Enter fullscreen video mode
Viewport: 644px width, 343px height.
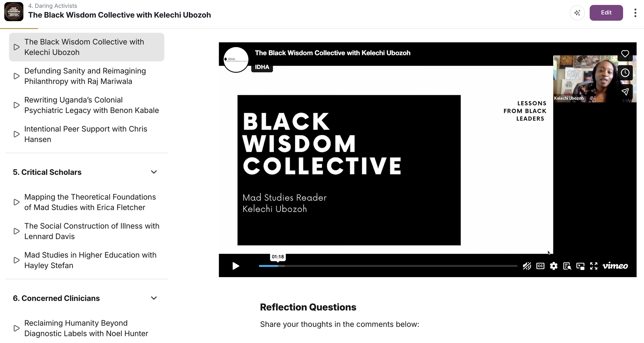tap(594, 266)
